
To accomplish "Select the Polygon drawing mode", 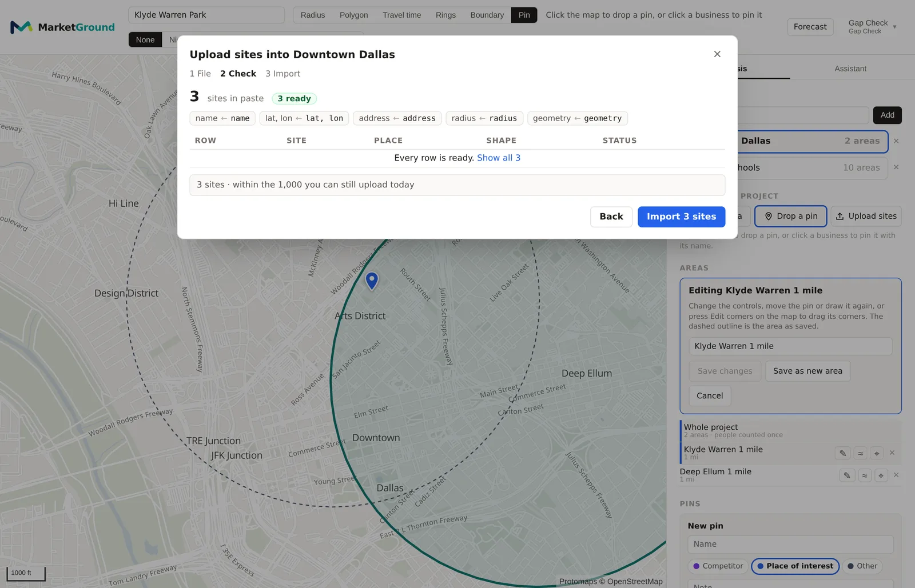I will tap(354, 15).
